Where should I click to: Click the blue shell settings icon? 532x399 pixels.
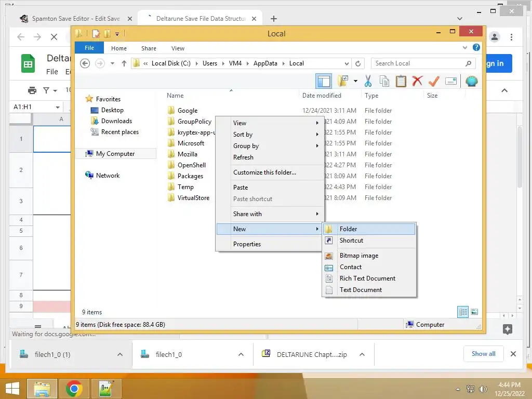[472, 81]
